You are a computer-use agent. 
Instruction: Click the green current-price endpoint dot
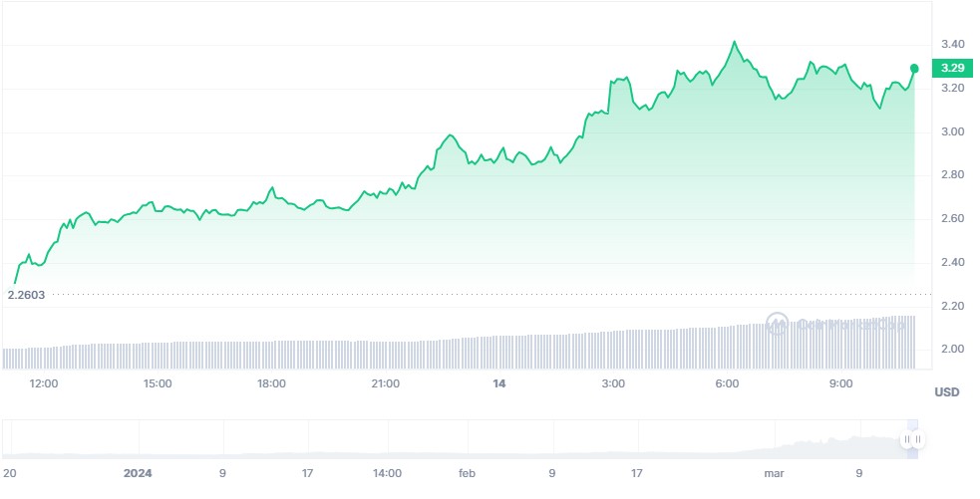point(914,68)
